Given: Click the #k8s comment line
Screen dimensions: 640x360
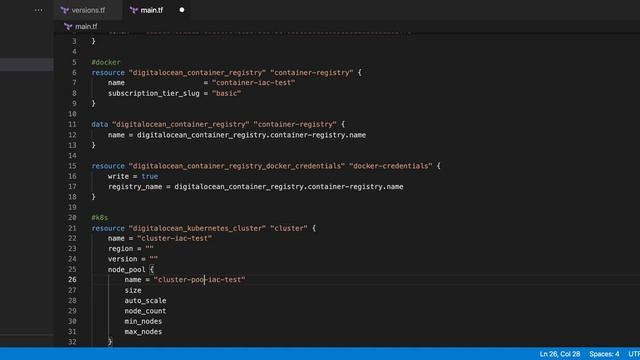Looking at the screenshot, I should pos(100,218).
